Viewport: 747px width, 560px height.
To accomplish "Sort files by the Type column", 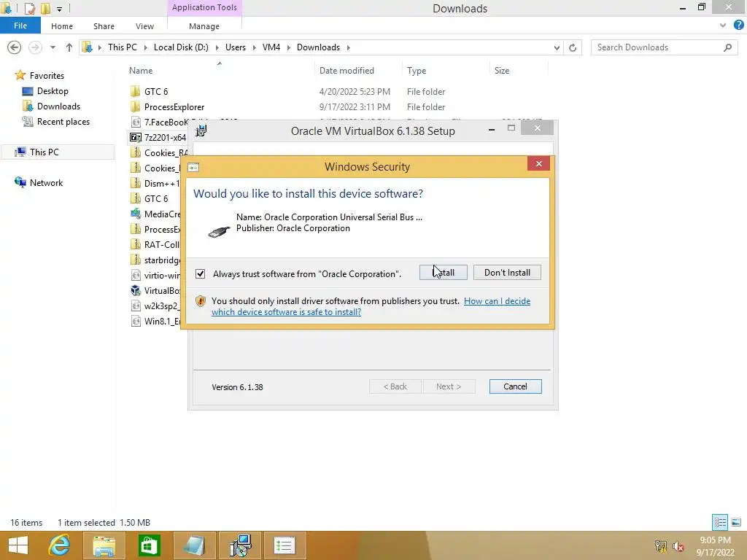I will tap(417, 71).
